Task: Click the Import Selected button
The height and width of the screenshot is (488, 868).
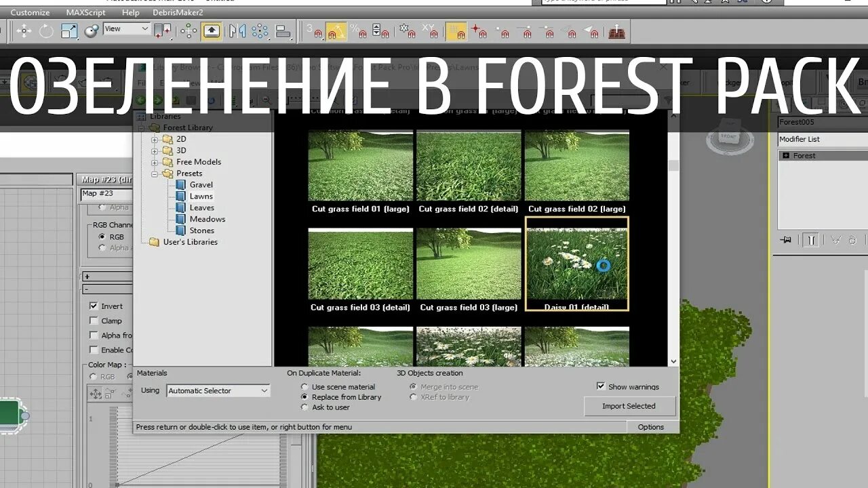Action: (x=629, y=406)
